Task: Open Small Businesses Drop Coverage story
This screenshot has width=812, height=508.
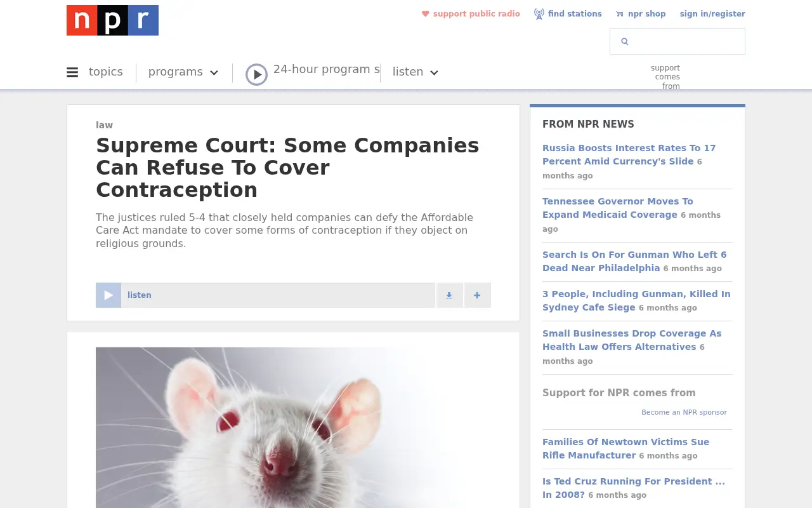Action: (632, 340)
